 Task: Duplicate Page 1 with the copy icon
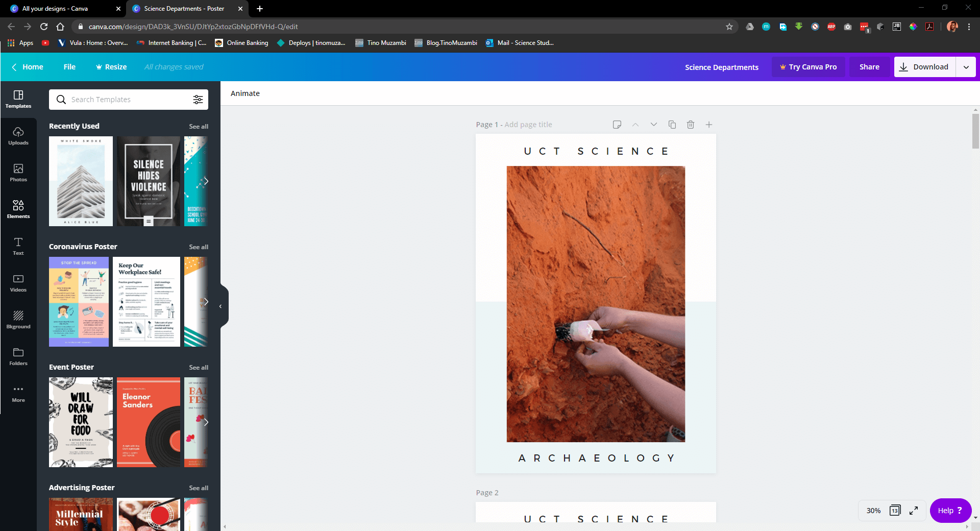(672, 125)
